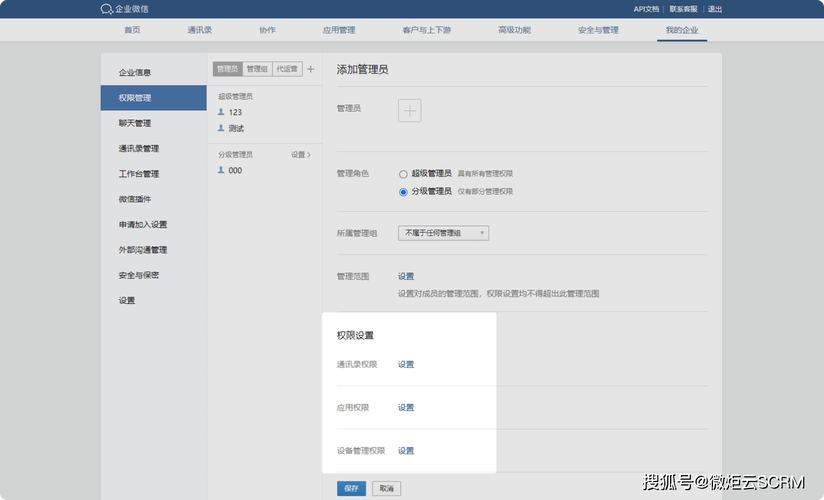Click 设置 link for 通讯录权限

tap(406, 364)
